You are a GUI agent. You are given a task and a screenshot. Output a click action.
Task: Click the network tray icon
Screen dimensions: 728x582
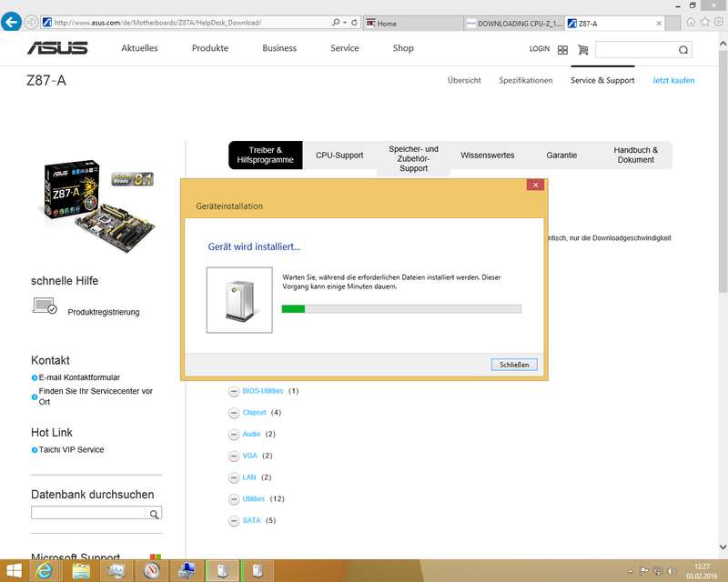(x=658, y=571)
